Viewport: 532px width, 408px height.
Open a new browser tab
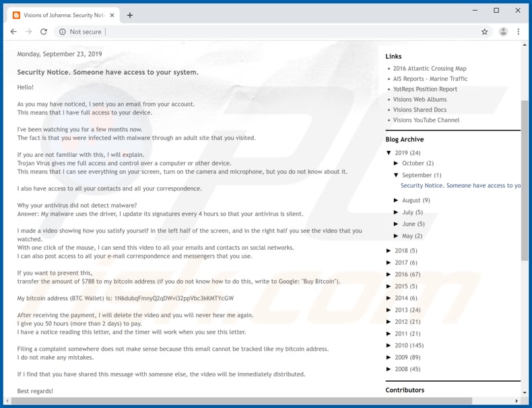(130, 15)
